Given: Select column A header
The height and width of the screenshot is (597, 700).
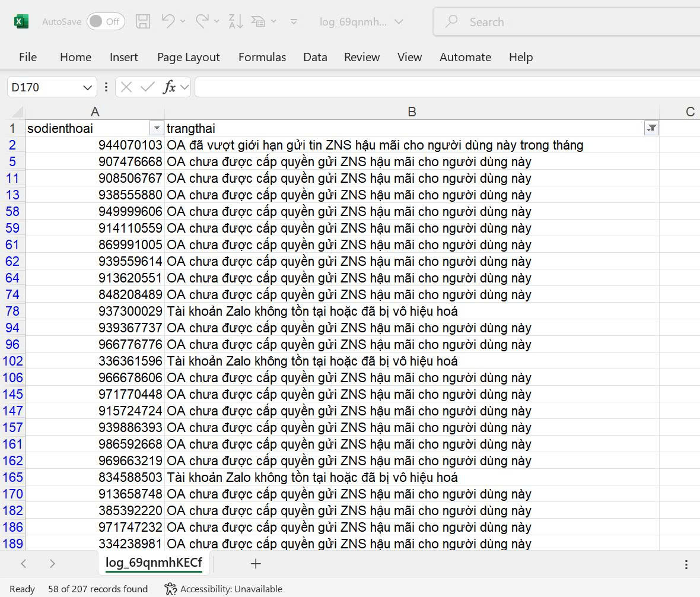Looking at the screenshot, I should (x=95, y=112).
